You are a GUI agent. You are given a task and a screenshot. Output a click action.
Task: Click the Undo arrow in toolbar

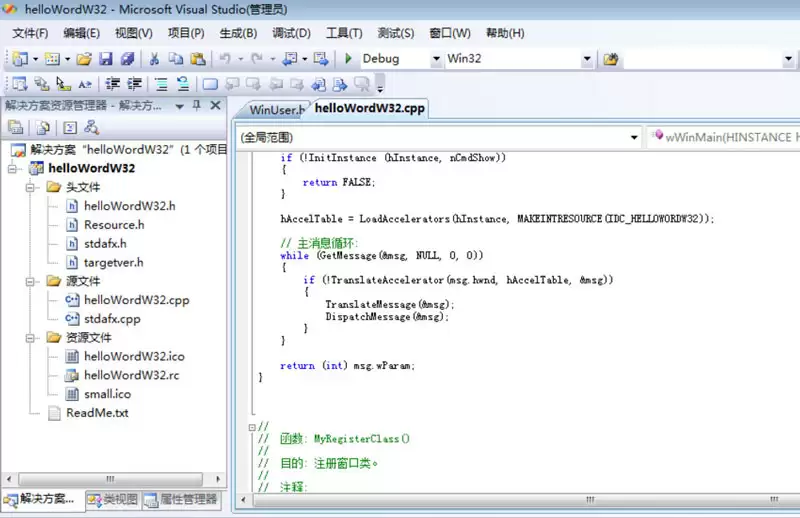(225, 59)
